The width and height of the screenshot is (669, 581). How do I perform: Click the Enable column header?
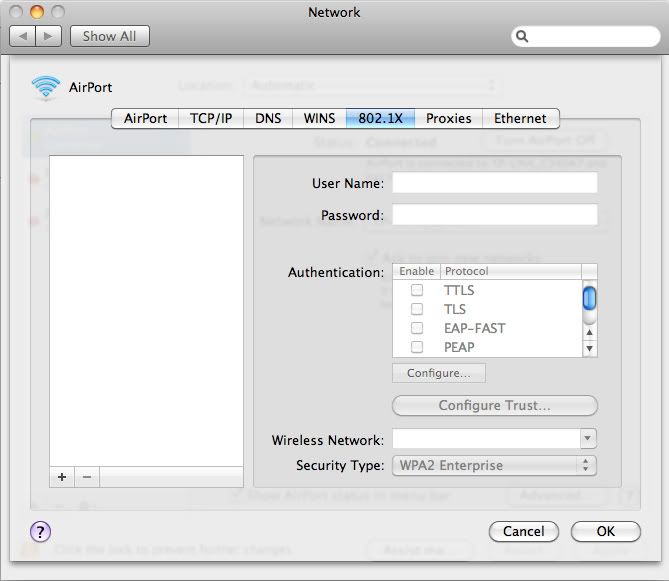point(416,271)
